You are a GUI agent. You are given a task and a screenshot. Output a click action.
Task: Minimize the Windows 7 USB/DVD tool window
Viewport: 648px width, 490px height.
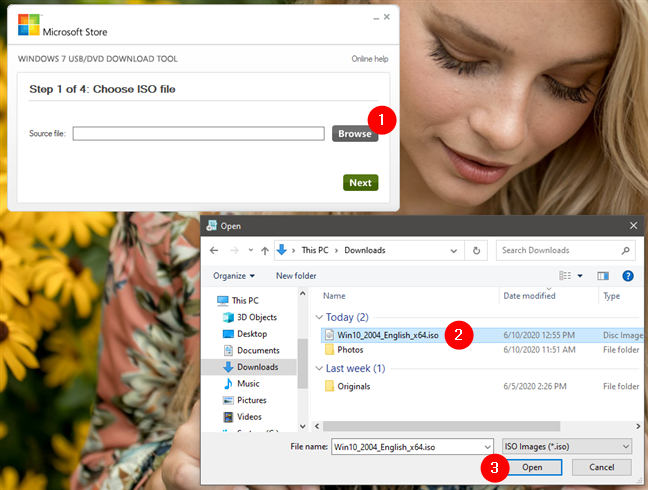point(376,17)
